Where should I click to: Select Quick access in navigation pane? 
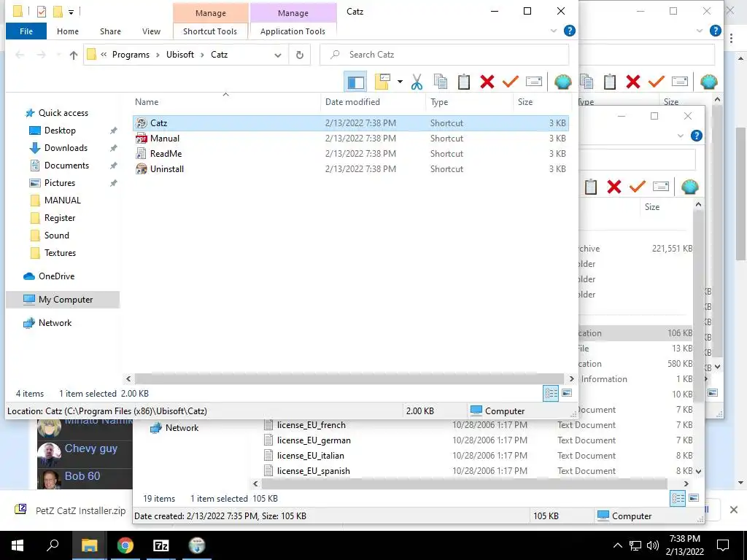pos(63,113)
